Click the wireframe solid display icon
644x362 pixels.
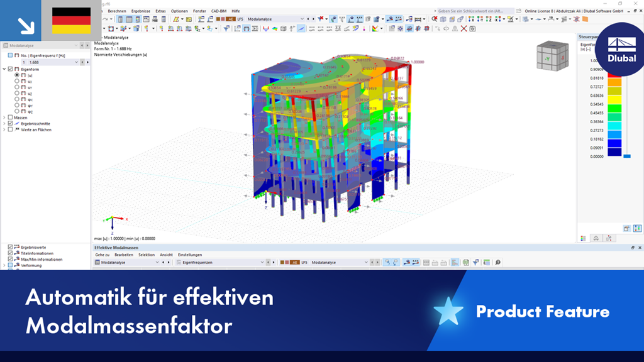[x=284, y=28]
